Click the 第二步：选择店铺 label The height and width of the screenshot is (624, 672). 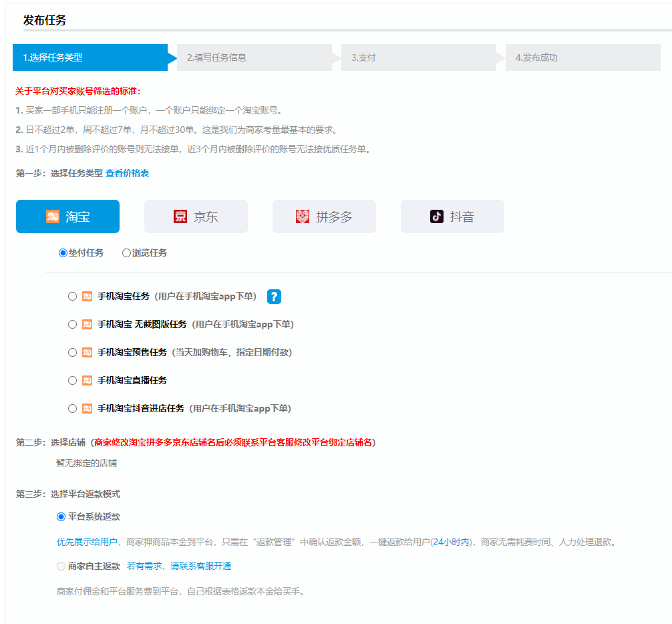pyautogui.click(x=51, y=442)
